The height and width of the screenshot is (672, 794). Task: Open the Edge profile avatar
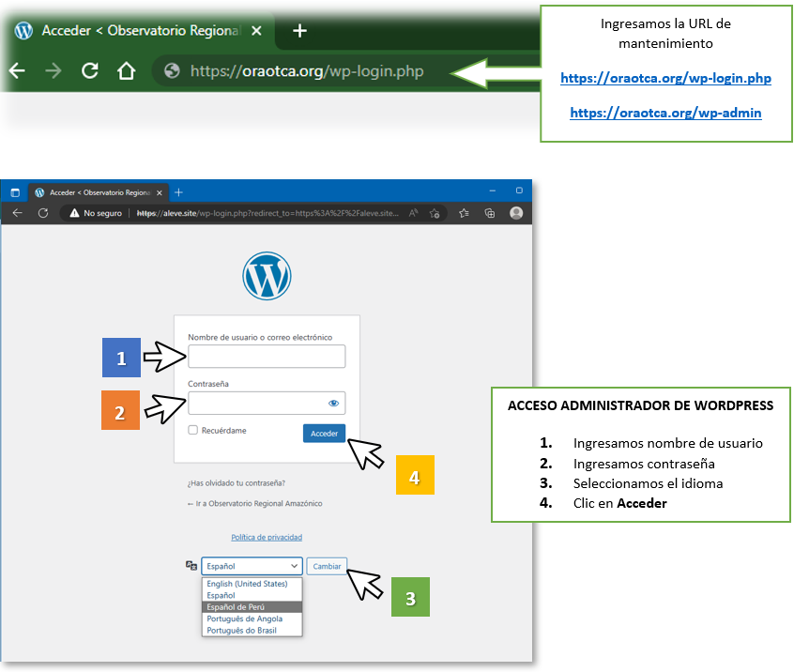coord(516,213)
